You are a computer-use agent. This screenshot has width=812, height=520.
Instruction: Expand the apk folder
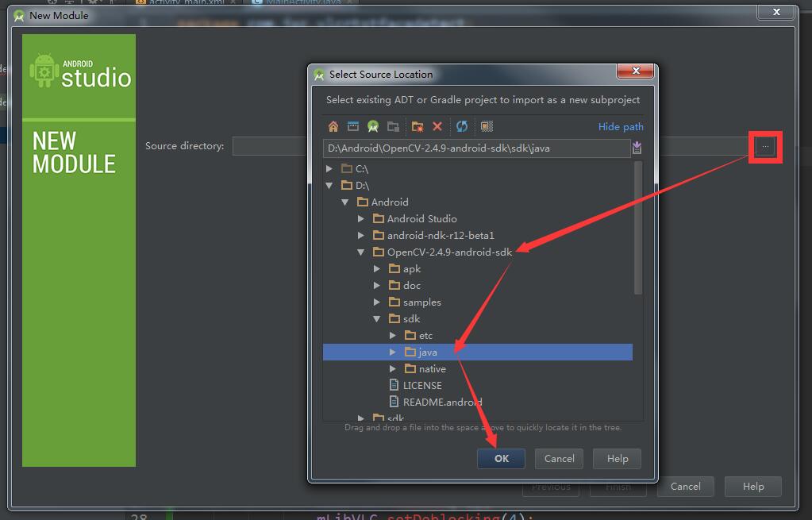coord(377,269)
